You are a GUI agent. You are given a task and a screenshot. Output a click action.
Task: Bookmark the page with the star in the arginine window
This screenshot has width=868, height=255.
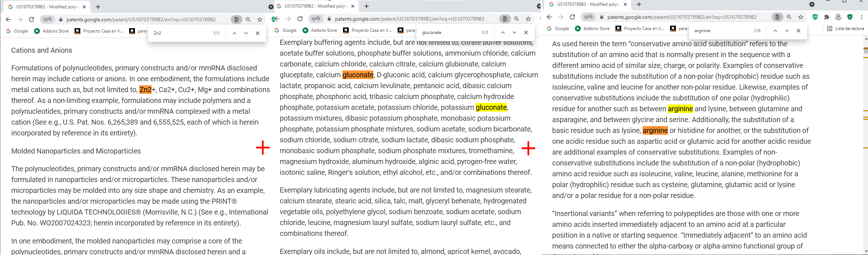click(x=801, y=17)
